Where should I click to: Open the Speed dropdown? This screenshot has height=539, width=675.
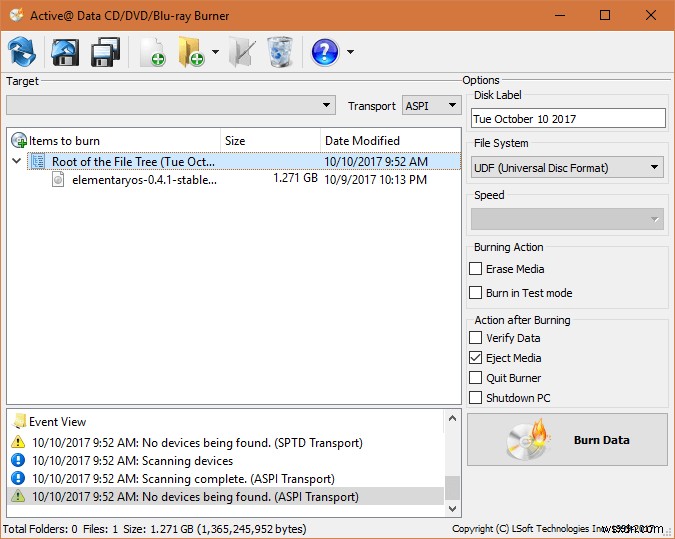coord(567,219)
